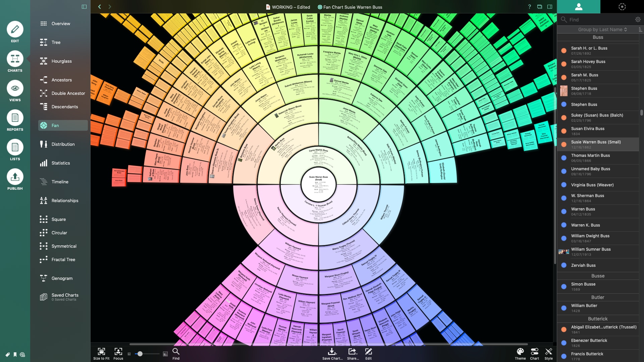Open the Edit section in the sidebar
This screenshot has width=644, height=362.
15,32
